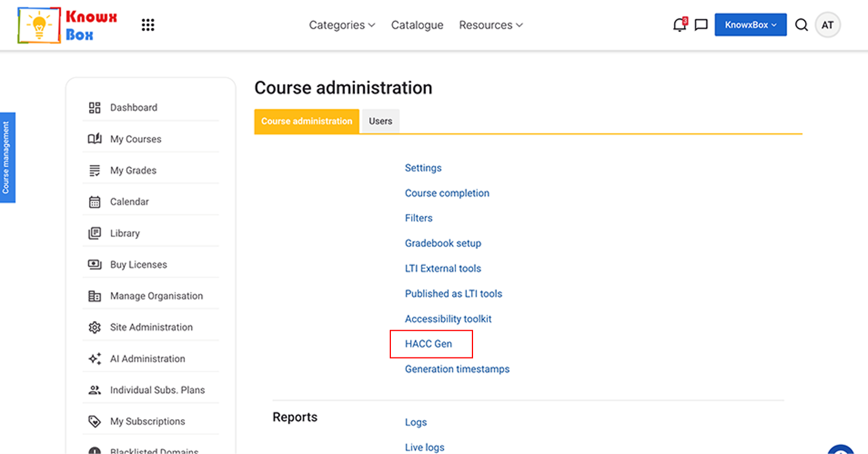This screenshot has width=868, height=454.
Task: Open Site Administration in sidebar
Action: [151, 328]
